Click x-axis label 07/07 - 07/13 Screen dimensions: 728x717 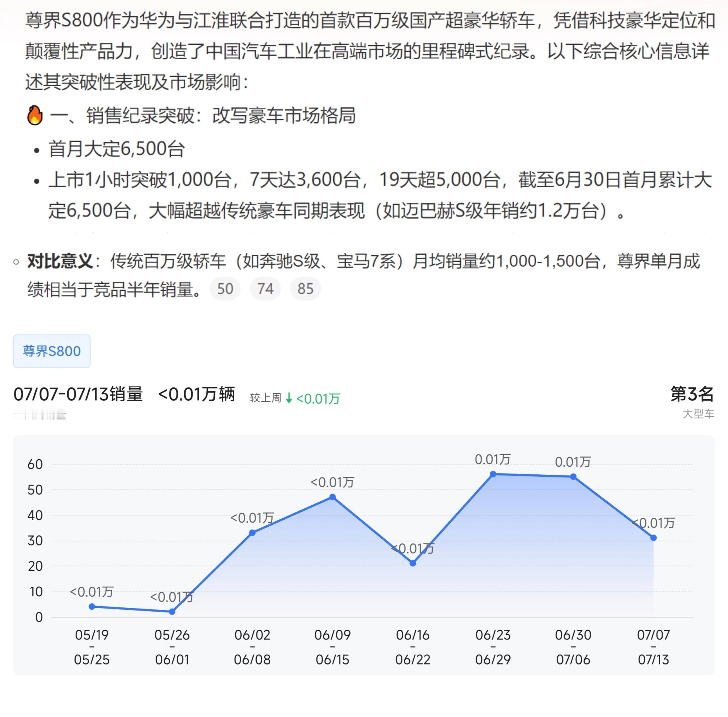(x=654, y=647)
